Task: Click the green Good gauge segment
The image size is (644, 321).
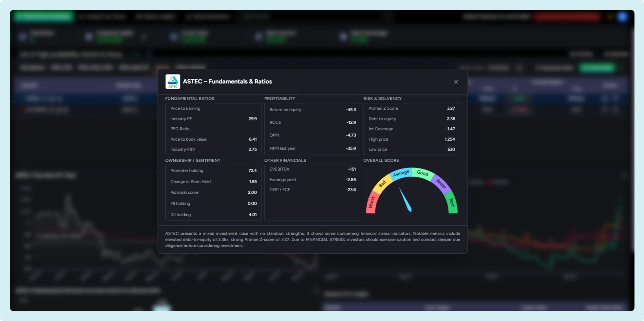Action: pyautogui.click(x=422, y=173)
